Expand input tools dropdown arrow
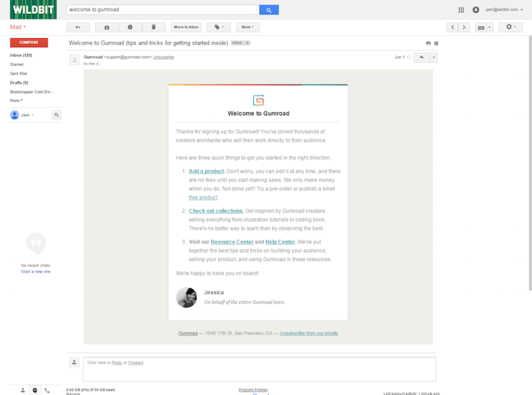 coord(489,27)
